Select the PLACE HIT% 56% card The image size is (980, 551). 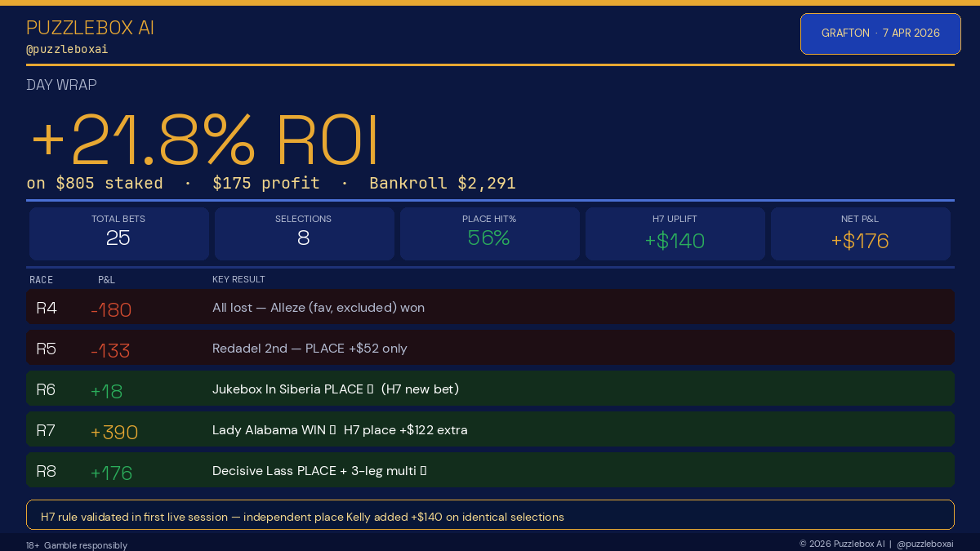pyautogui.click(x=489, y=233)
